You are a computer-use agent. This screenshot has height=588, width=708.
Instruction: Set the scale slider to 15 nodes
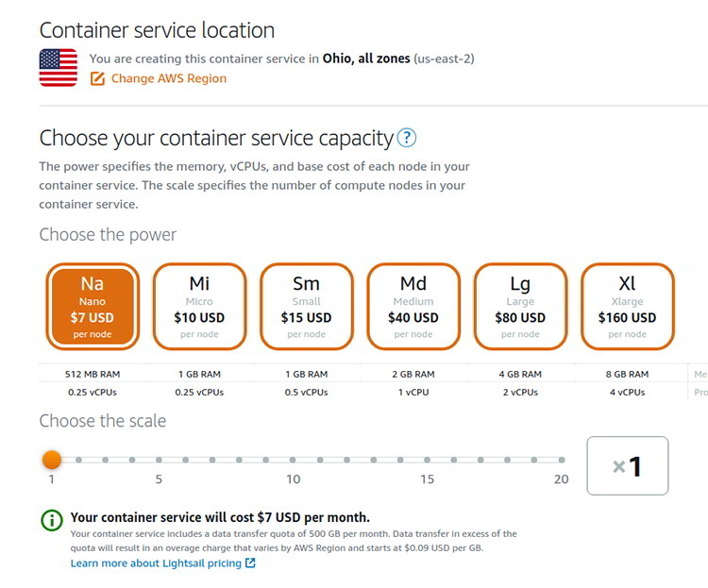[x=428, y=461]
